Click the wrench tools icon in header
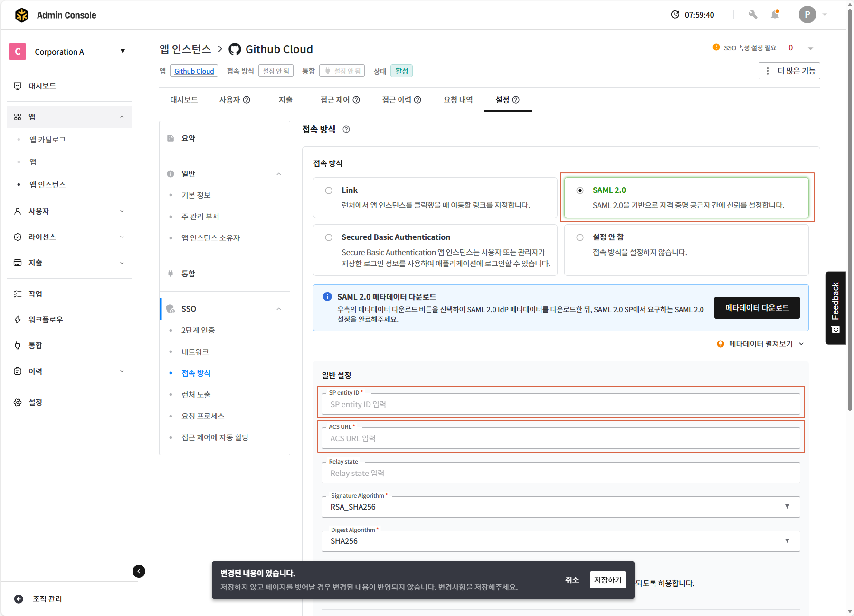Screen dimensions: 854x616 (752, 15)
